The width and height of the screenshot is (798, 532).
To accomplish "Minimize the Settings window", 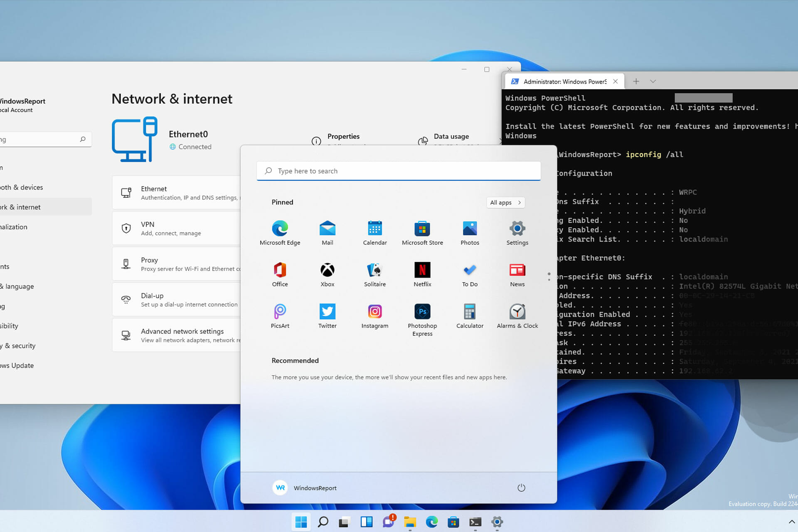I will [464, 69].
